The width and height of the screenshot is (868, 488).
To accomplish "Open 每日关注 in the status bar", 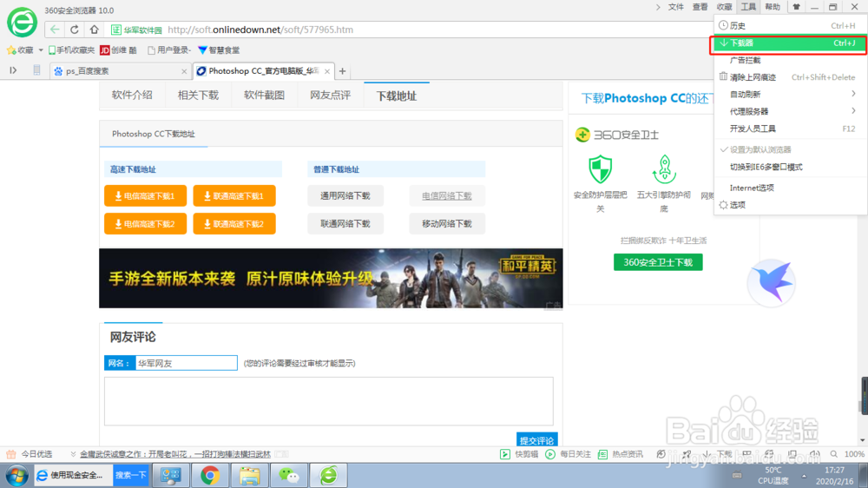I will click(567, 454).
